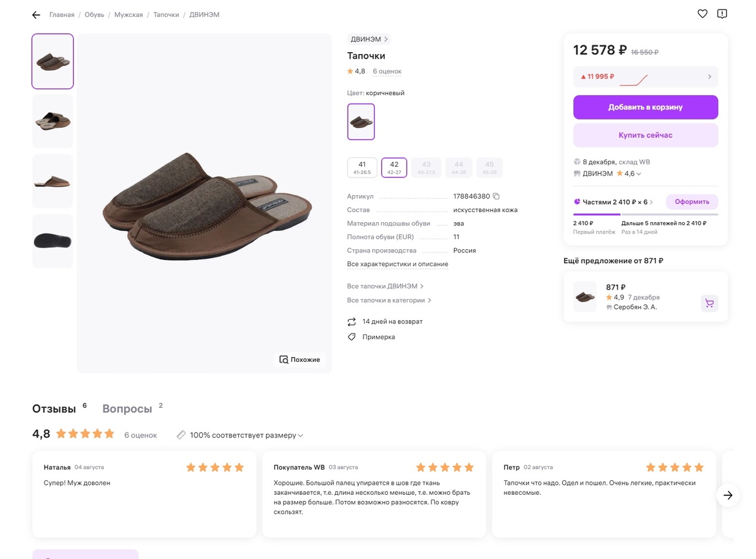
Task: Switch to the Вопросы tab
Action: [x=127, y=409]
